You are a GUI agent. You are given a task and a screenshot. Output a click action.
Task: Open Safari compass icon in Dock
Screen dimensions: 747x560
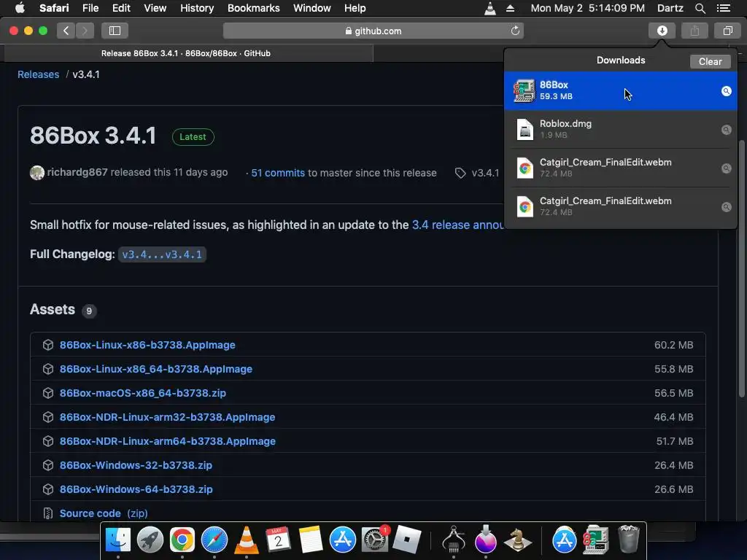[x=214, y=540]
